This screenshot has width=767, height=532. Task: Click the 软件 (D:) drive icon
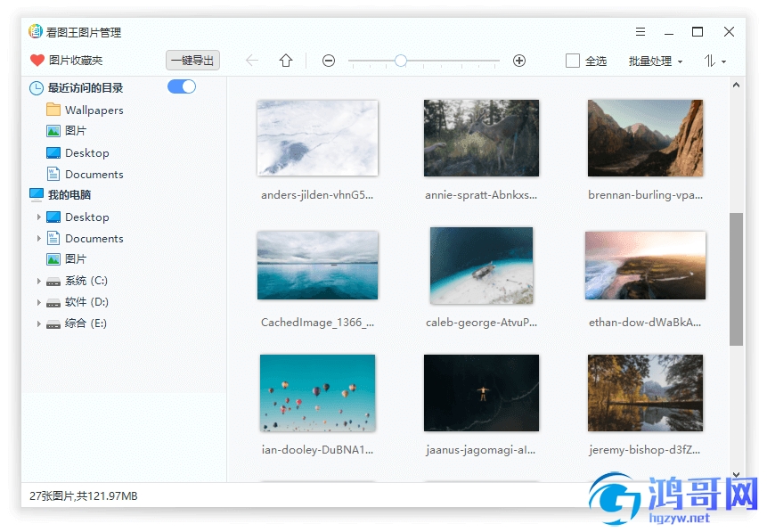coord(53,302)
